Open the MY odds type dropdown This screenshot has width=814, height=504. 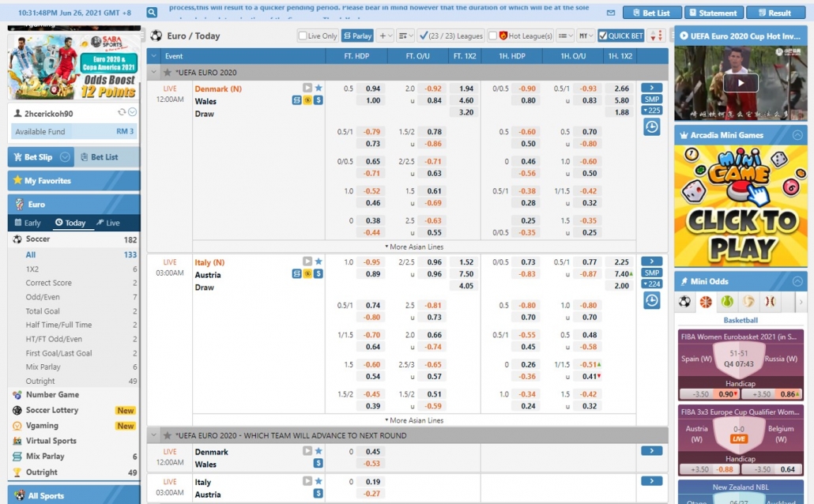pos(585,36)
